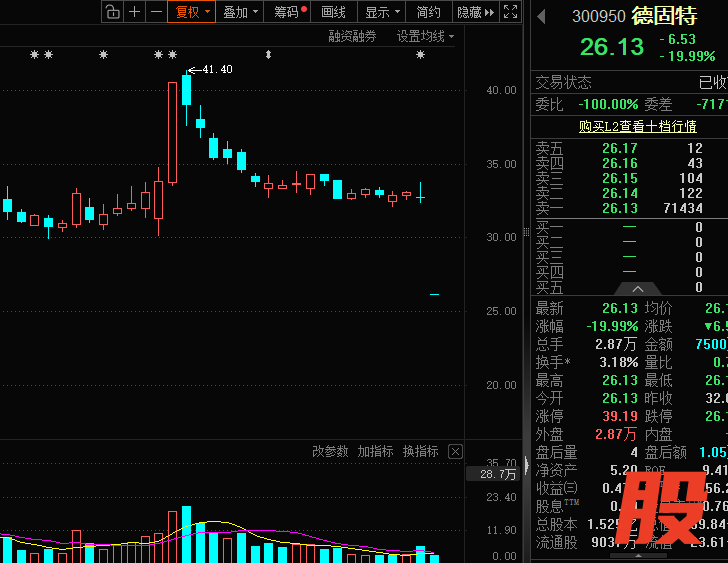This screenshot has width=728, height=563.
Task: Click the 融资融券 label
Action: [x=352, y=36]
